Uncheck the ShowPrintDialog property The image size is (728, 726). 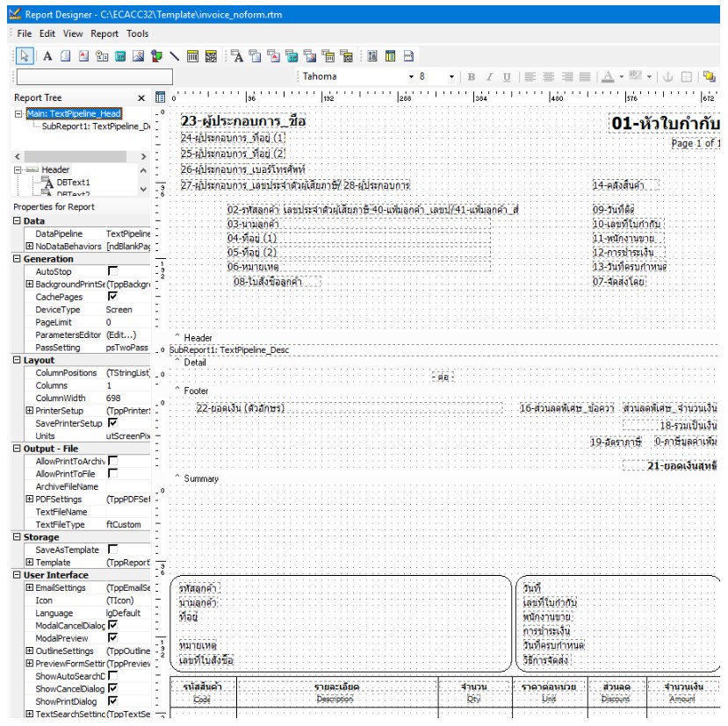[112, 701]
